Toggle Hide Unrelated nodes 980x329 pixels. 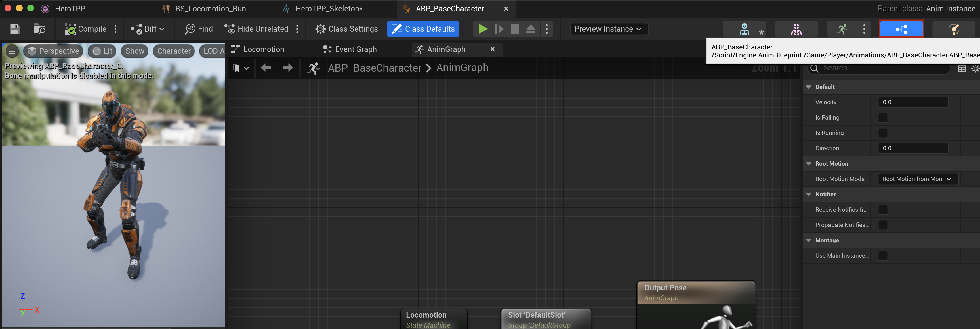point(256,29)
